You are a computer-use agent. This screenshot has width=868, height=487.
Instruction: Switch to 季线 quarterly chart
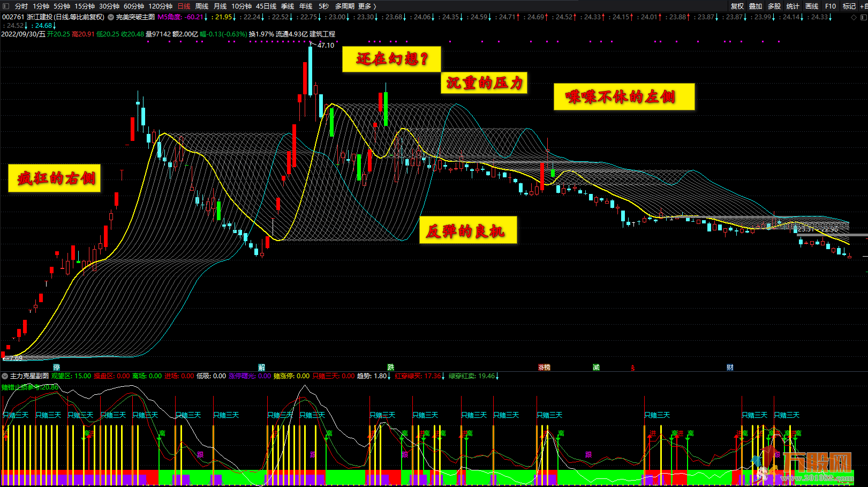point(288,6)
